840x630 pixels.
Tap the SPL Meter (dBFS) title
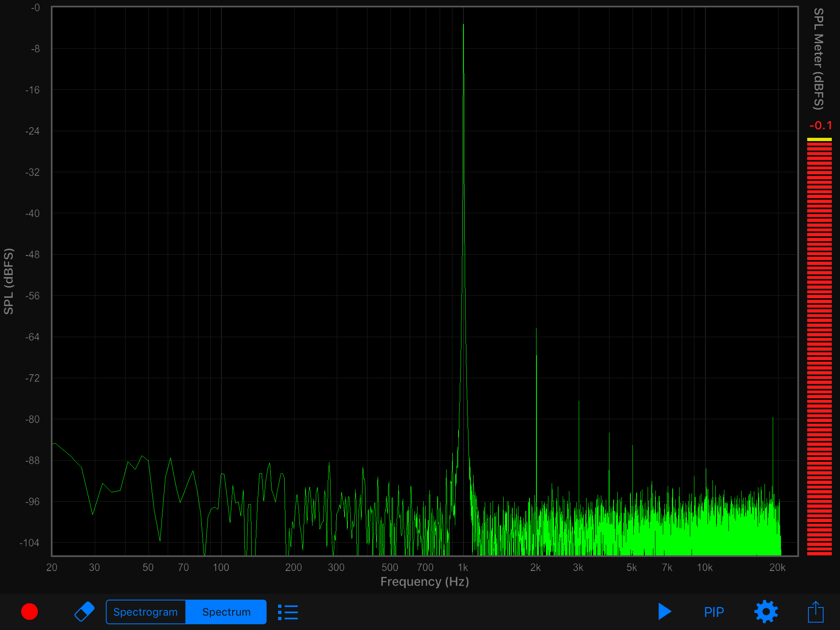(818, 59)
